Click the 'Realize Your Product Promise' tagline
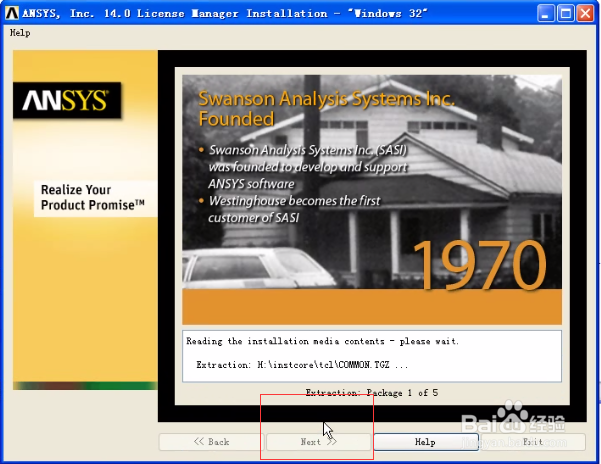Image resolution: width=601 pixels, height=464 pixels. 92,197
